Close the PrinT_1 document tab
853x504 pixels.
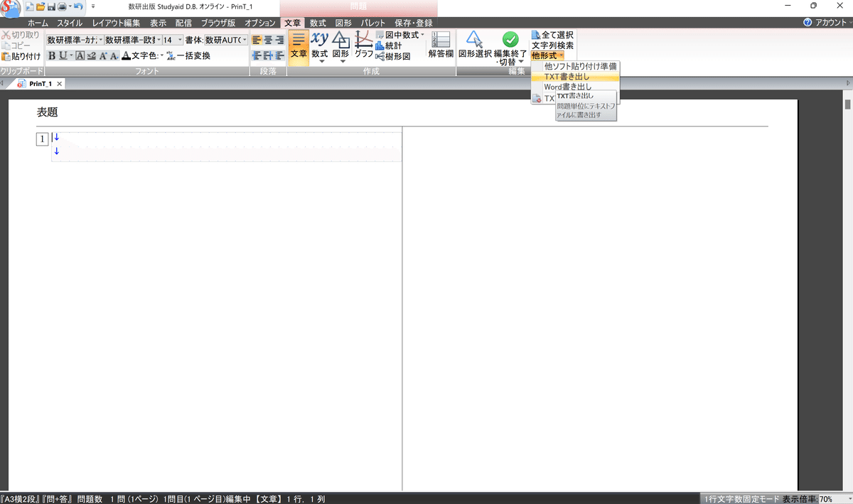pyautogui.click(x=60, y=84)
